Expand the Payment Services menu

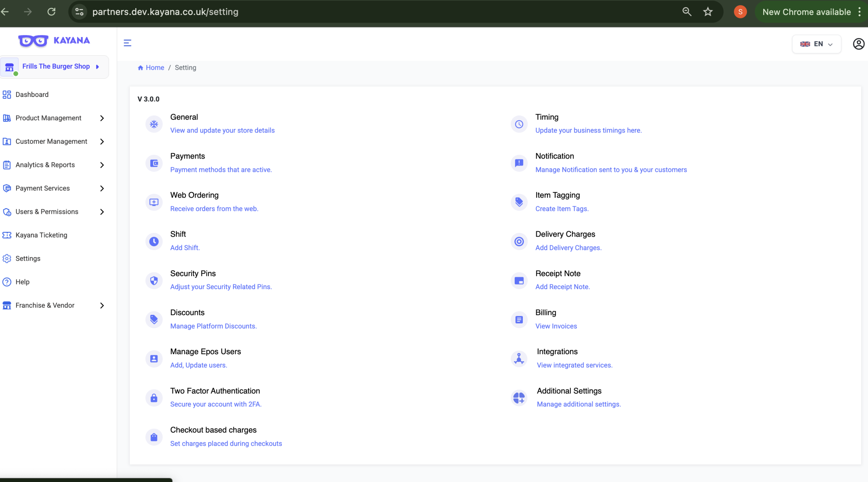point(54,188)
